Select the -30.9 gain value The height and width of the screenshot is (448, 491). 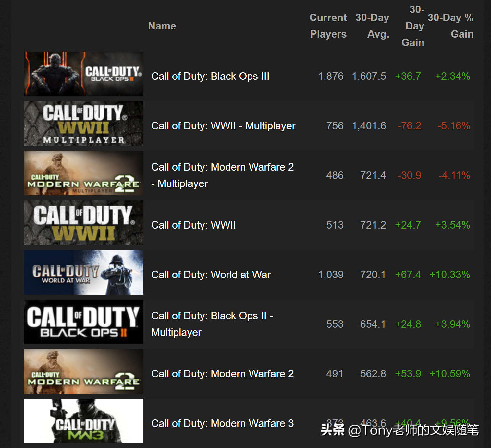(409, 175)
